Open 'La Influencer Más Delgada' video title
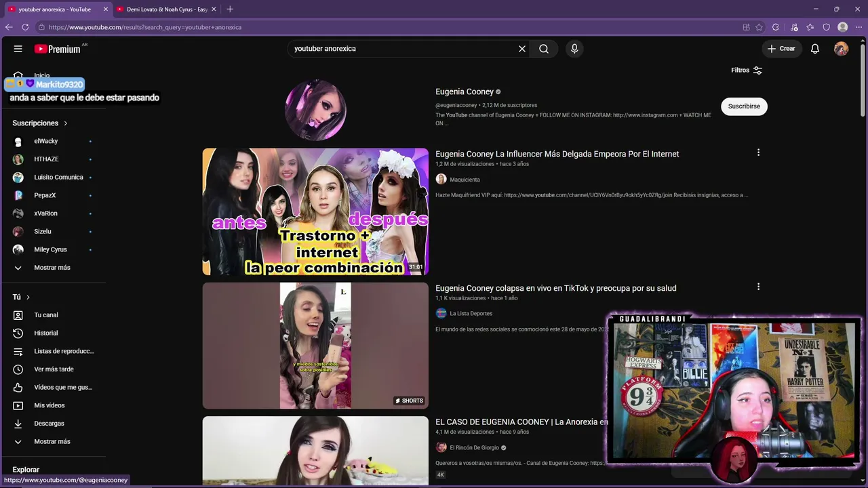Image resolution: width=868 pixels, height=488 pixels. point(557,154)
